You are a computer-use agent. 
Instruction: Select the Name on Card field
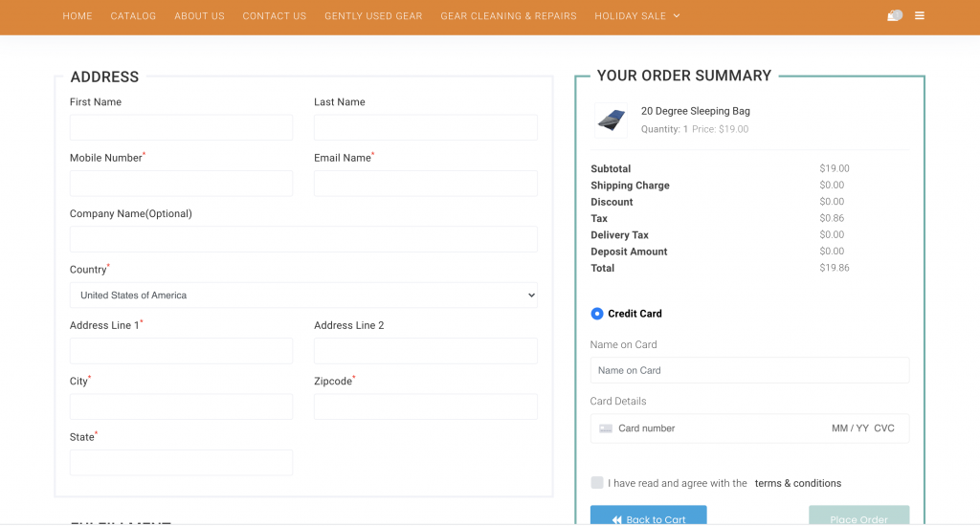click(749, 370)
